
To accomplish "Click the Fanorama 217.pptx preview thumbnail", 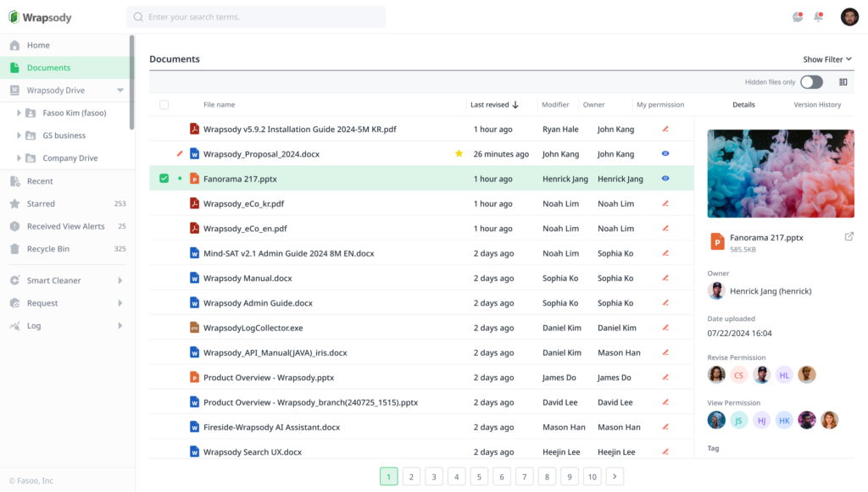I will [x=781, y=174].
